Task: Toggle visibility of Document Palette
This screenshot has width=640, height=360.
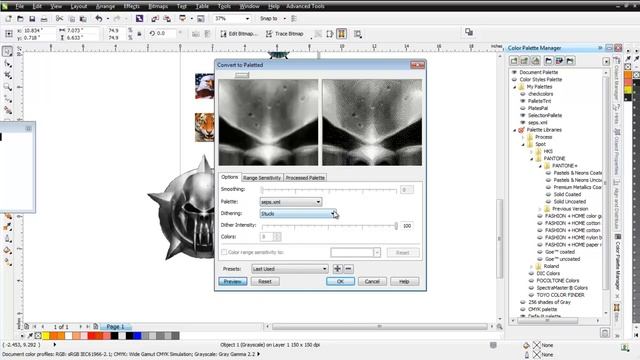Action: pos(514,72)
